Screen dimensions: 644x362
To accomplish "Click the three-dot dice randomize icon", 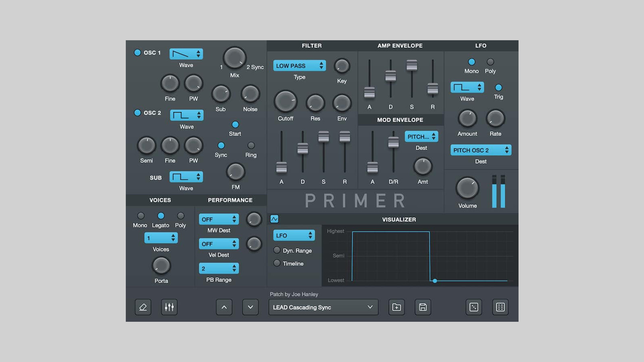I will pyautogui.click(x=474, y=307).
